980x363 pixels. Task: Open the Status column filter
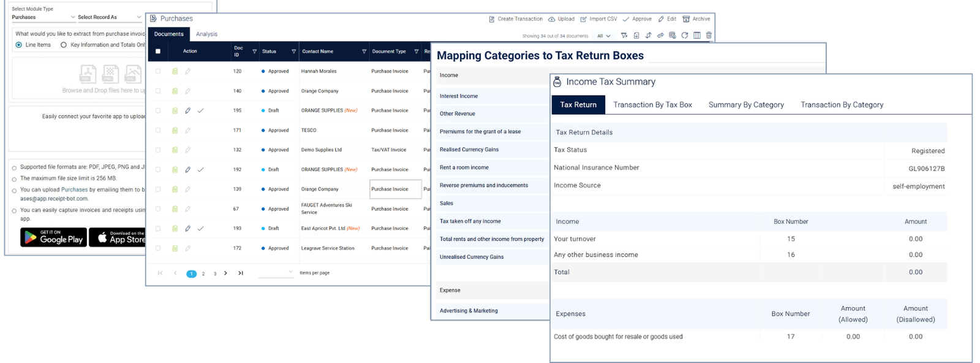click(294, 52)
